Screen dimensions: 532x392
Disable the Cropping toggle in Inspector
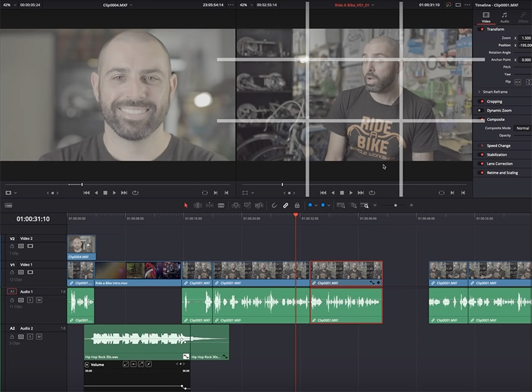[481, 101]
